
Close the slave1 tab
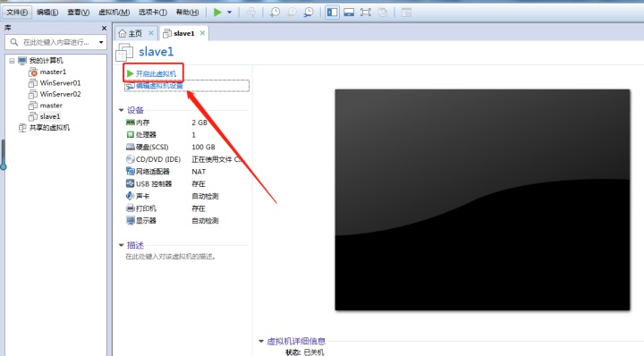202,33
